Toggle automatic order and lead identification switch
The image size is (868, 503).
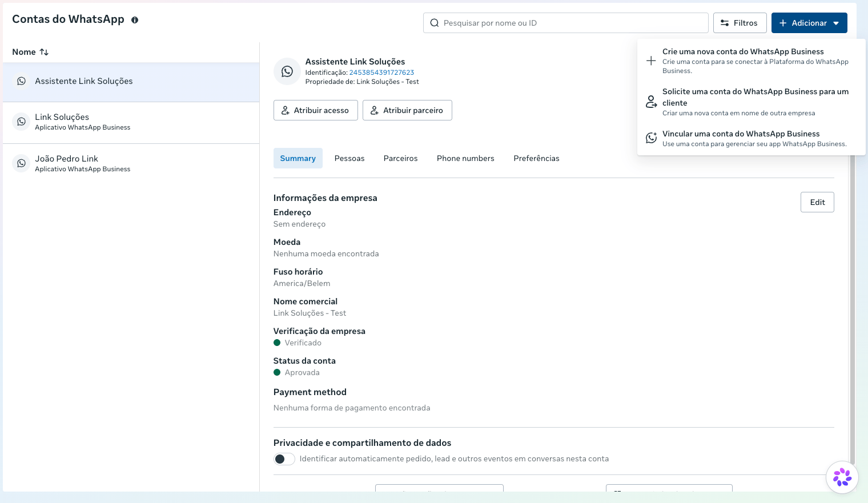click(x=284, y=459)
